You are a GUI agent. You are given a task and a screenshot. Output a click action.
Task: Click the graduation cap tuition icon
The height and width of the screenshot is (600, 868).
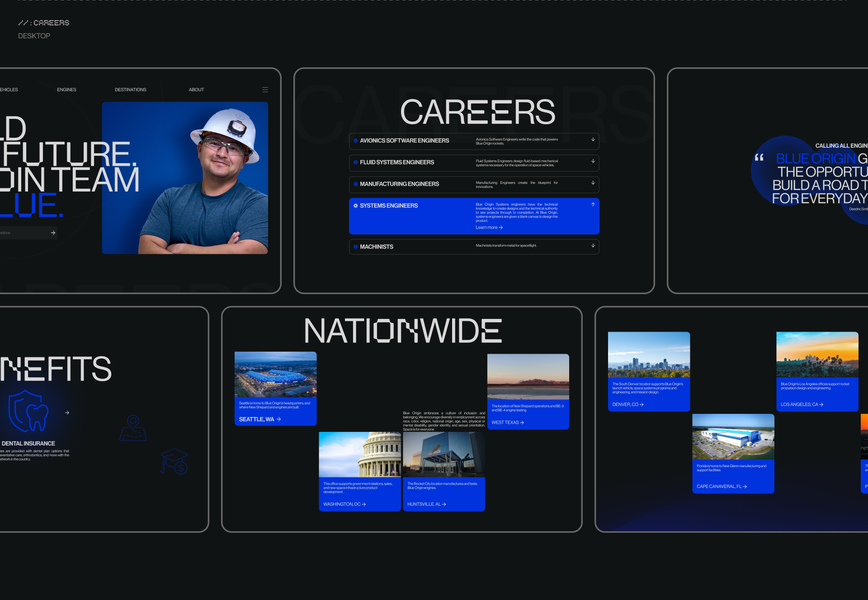point(175,461)
